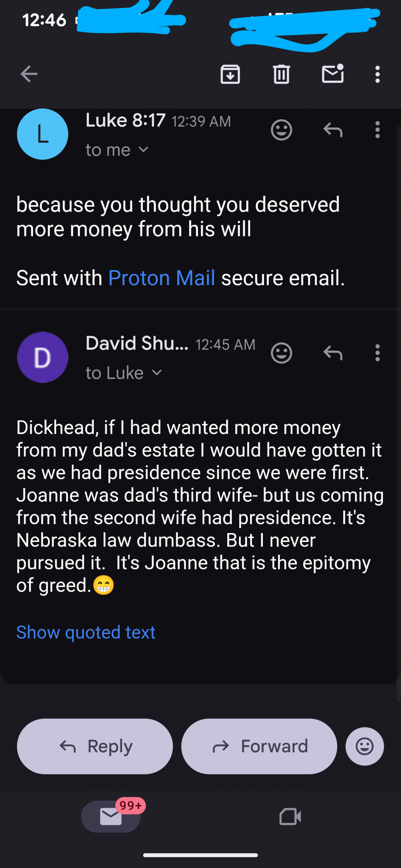The height and width of the screenshot is (868, 401).
Task: Open the Proton Mail link
Action: pyautogui.click(x=161, y=278)
